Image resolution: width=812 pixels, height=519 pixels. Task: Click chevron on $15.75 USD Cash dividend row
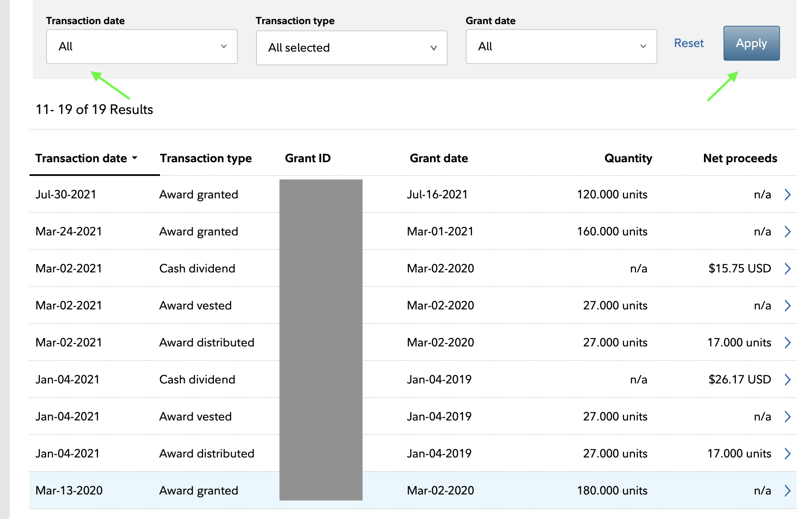(787, 269)
